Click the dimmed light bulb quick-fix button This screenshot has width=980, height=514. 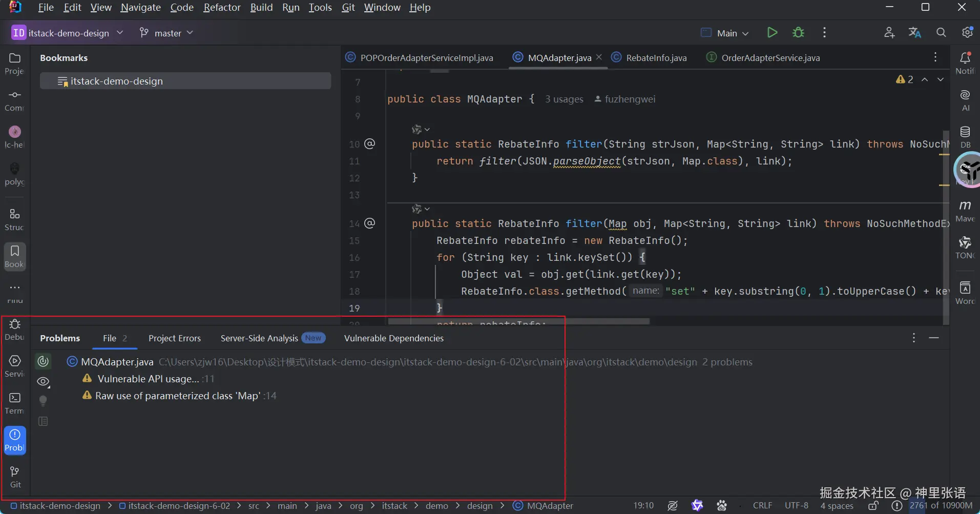pyautogui.click(x=43, y=401)
